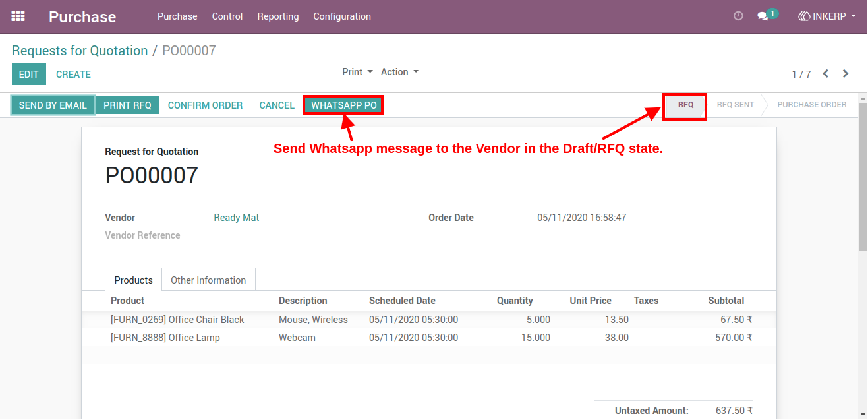The width and height of the screenshot is (868, 420).
Task: Go to previous record arrow
Action: point(826,74)
